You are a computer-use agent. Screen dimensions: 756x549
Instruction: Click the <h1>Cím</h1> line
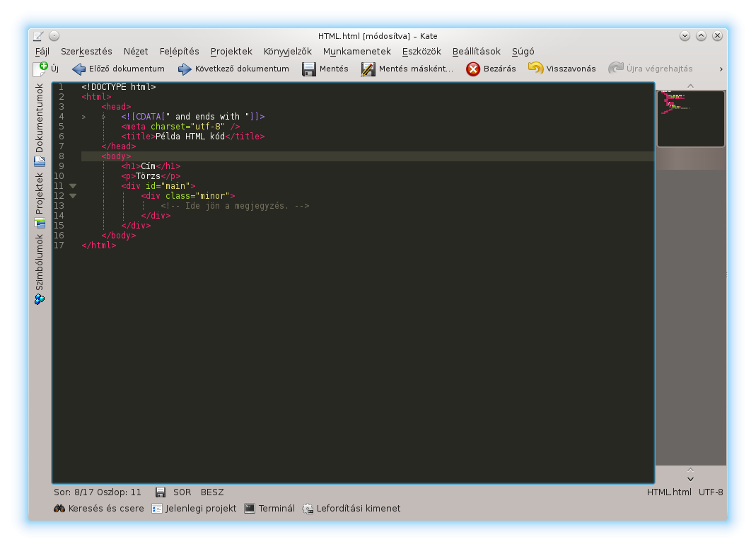click(x=151, y=166)
